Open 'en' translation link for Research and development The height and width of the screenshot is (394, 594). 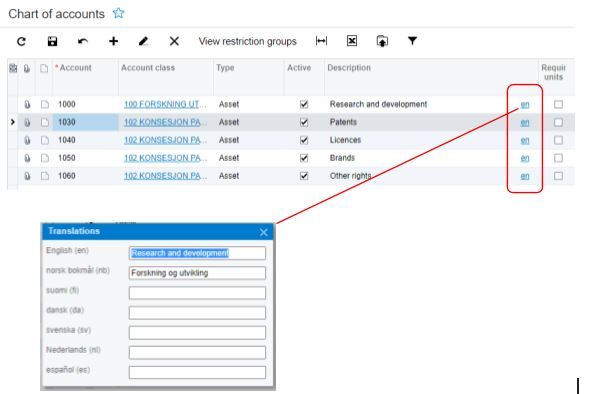coord(525,105)
